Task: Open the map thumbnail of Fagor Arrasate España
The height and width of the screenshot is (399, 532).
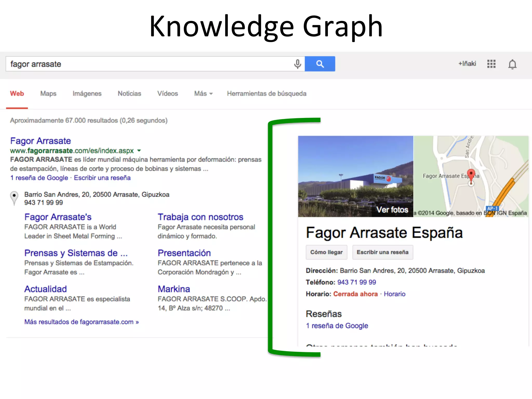Action: [471, 176]
